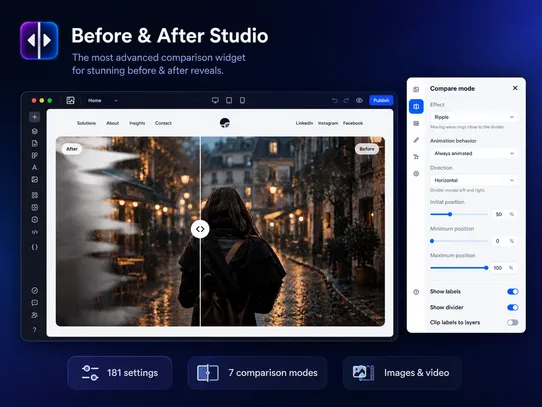Click the Contact nav item
Image resolution: width=542 pixels, height=407 pixels.
(163, 123)
